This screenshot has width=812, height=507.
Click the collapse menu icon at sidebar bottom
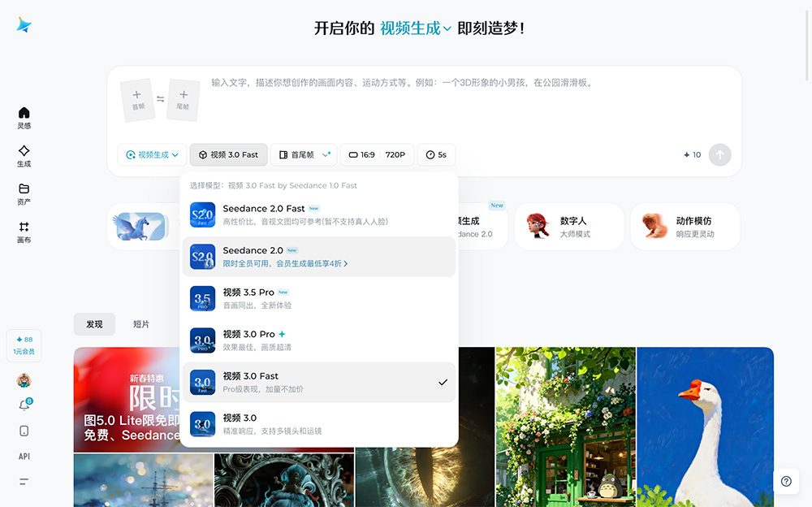(x=24, y=481)
